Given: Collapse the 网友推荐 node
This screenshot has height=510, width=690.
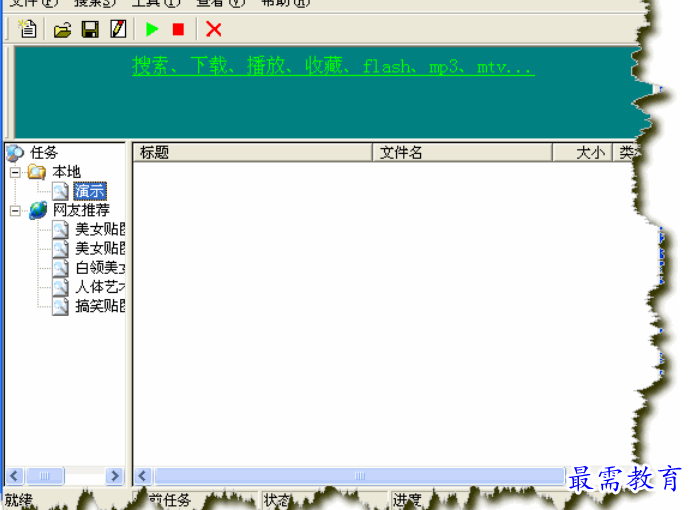Looking at the screenshot, I should [15, 211].
